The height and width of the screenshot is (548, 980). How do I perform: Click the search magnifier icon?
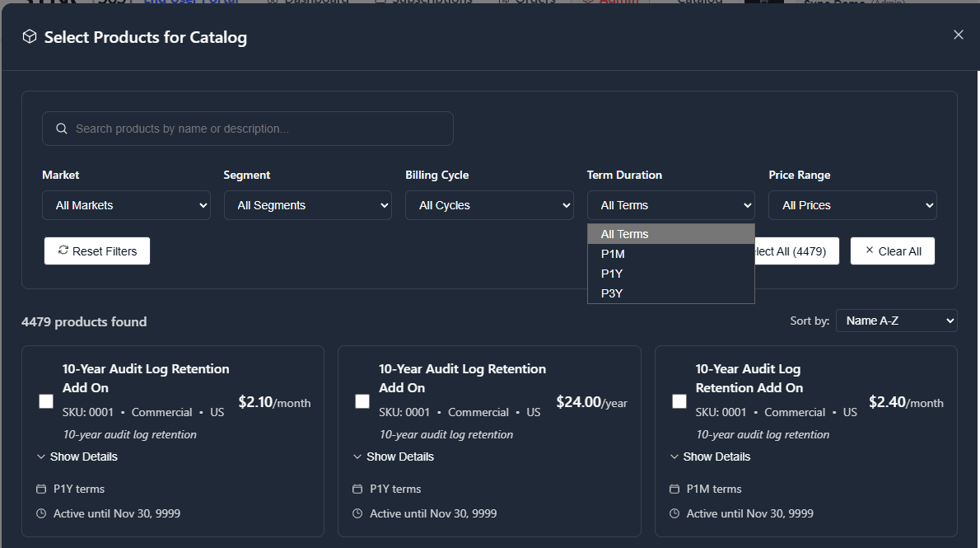tap(61, 129)
